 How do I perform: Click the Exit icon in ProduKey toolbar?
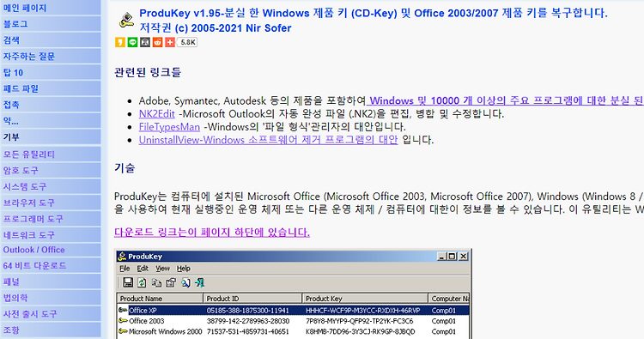click(200, 282)
